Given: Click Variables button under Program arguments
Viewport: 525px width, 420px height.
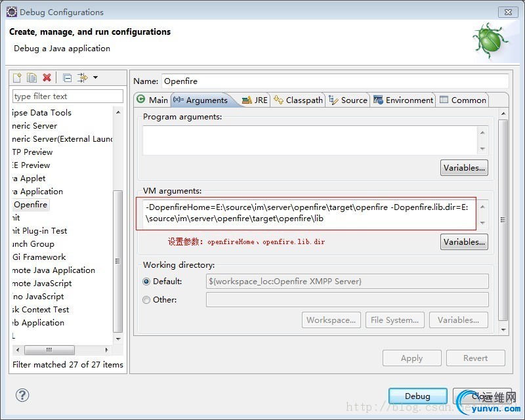Looking at the screenshot, I should point(464,168).
